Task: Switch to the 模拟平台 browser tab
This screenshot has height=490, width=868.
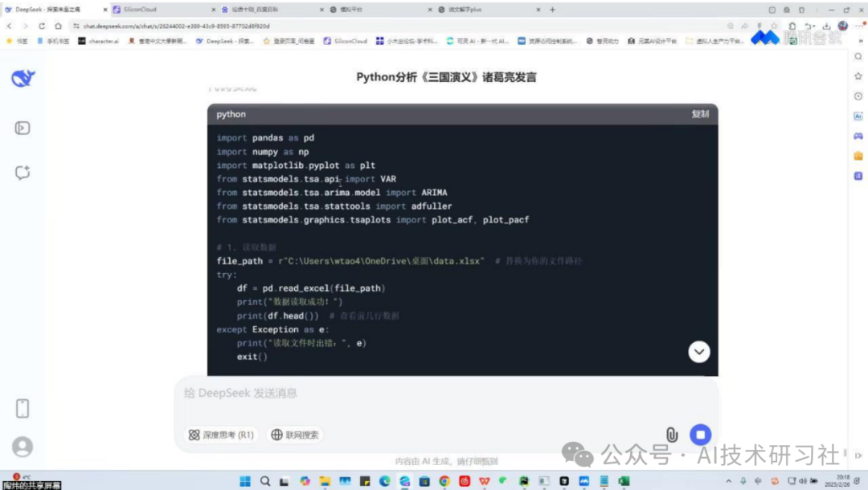Action: click(x=381, y=10)
